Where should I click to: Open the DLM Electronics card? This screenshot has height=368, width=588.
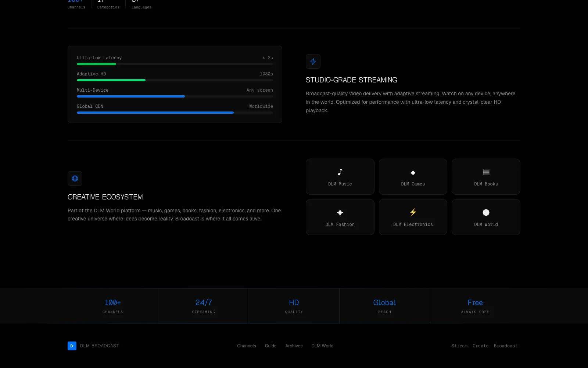[413, 217]
